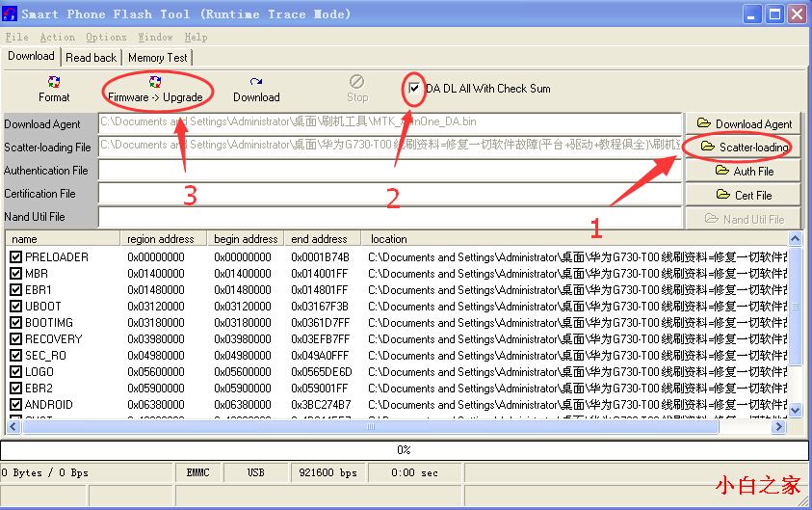Open the File menu
The image size is (812, 510).
pos(16,37)
